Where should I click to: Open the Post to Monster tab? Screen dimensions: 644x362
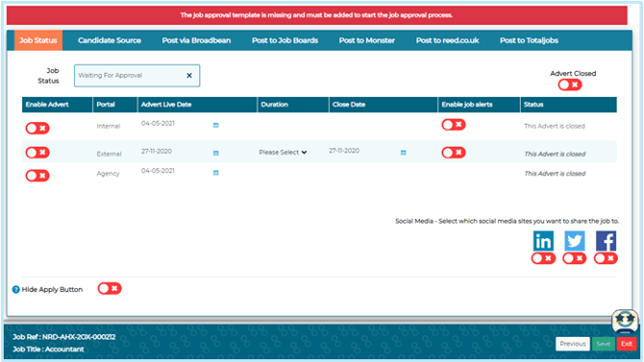[367, 40]
